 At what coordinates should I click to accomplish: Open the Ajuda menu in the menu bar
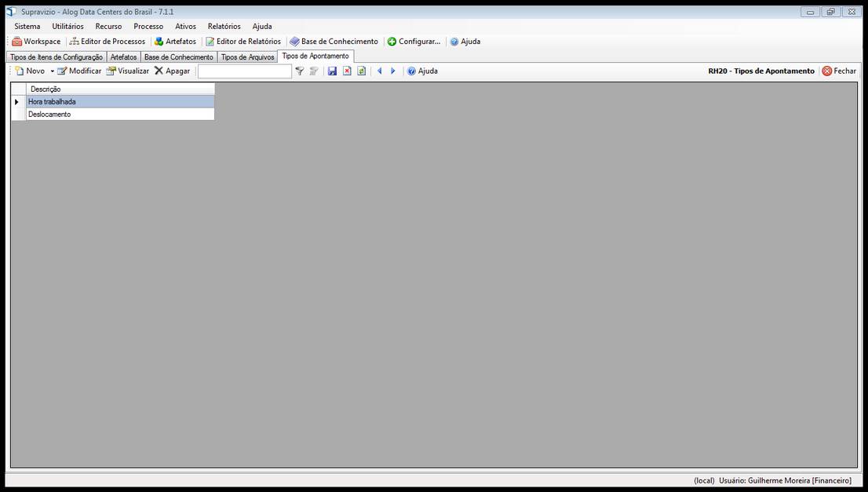click(262, 26)
